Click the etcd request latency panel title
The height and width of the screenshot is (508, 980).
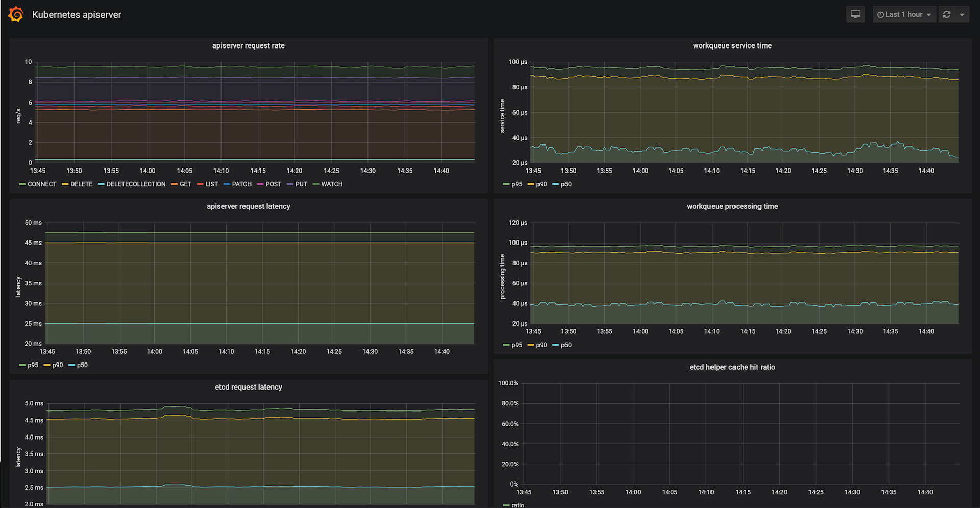(248, 387)
